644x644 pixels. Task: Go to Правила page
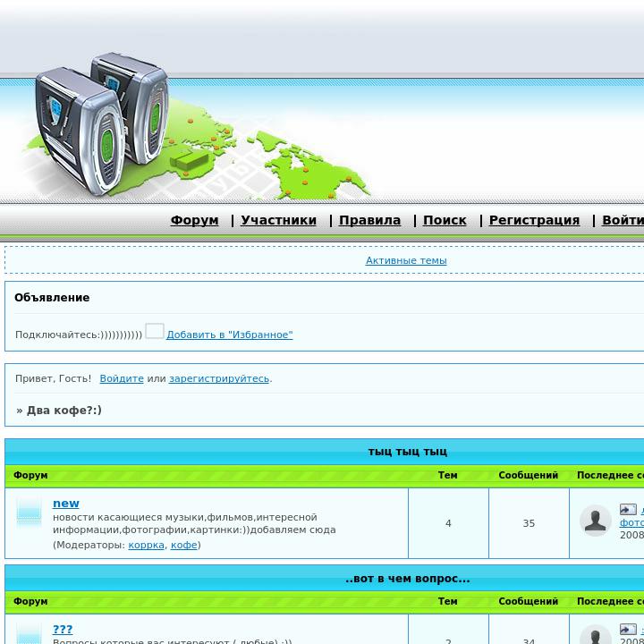click(x=369, y=220)
